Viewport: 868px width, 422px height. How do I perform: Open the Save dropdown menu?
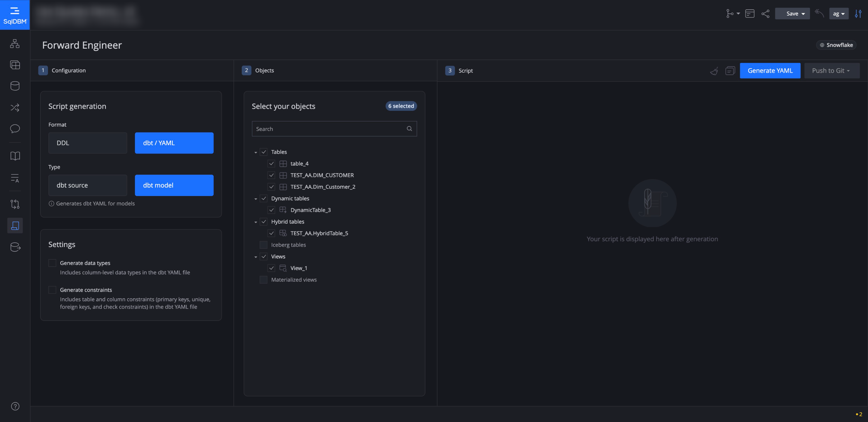point(792,13)
